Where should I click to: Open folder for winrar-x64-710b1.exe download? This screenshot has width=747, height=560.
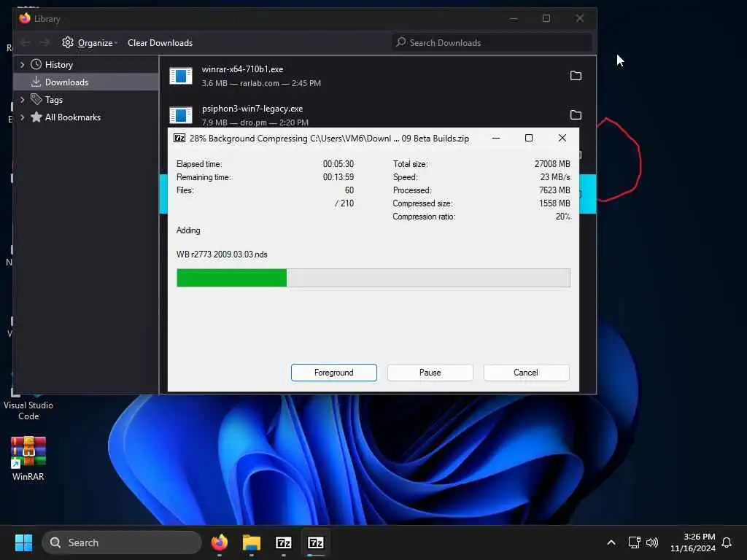tap(576, 76)
